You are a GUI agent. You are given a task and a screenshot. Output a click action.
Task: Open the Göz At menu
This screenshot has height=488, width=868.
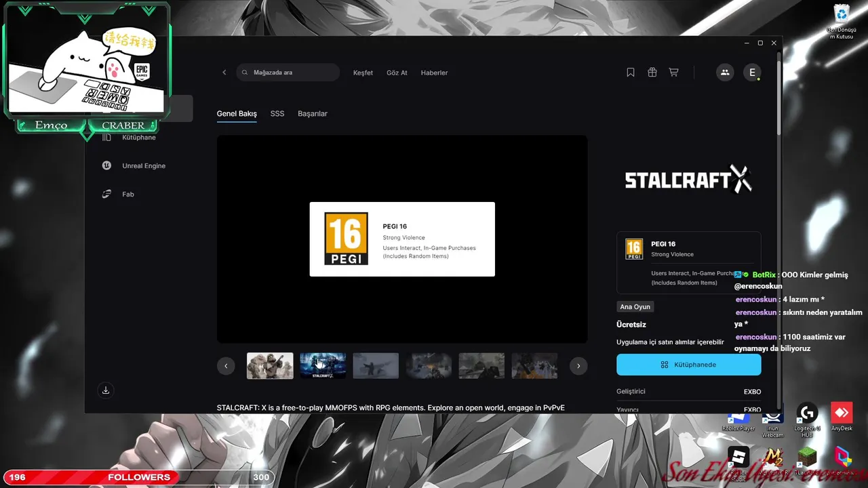397,73
